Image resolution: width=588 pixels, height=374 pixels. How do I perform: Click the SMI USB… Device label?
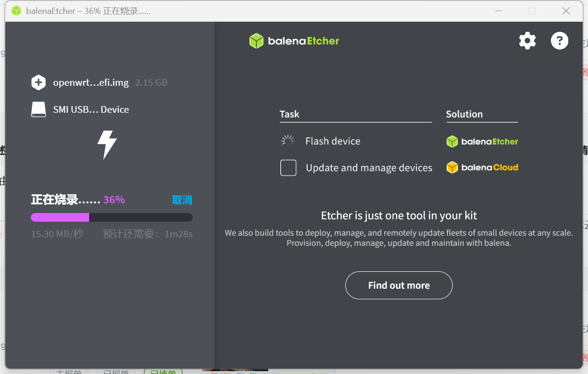[x=91, y=109]
